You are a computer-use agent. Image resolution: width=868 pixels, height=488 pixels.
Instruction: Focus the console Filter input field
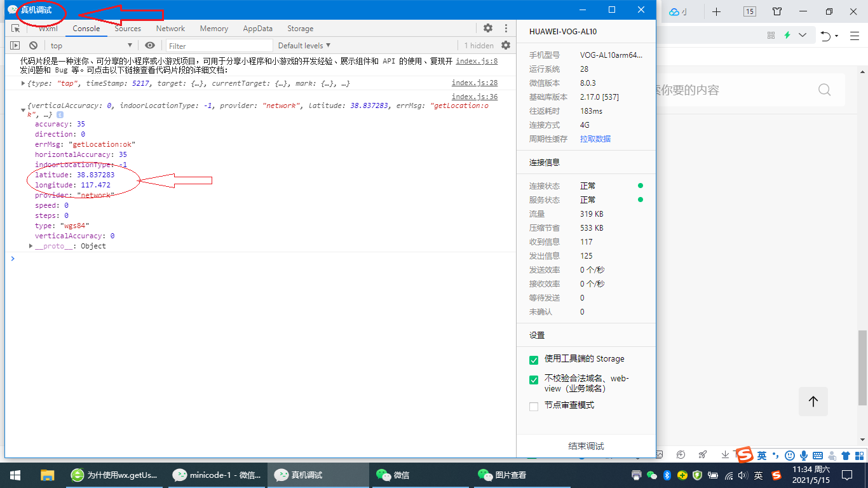[219, 46]
